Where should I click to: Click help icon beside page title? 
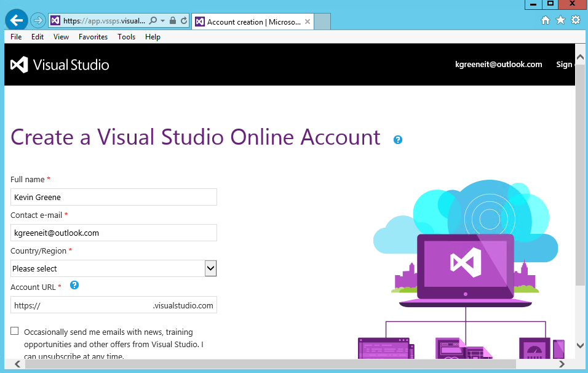tap(398, 140)
